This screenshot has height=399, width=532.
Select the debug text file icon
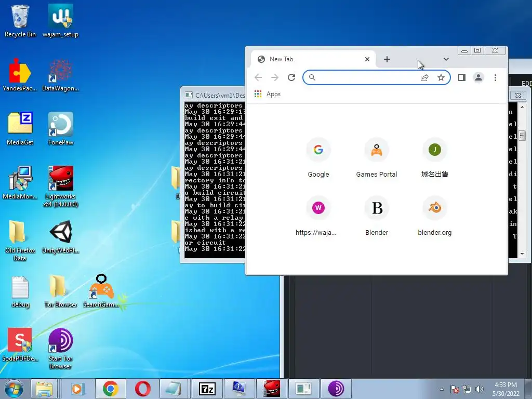20,291
